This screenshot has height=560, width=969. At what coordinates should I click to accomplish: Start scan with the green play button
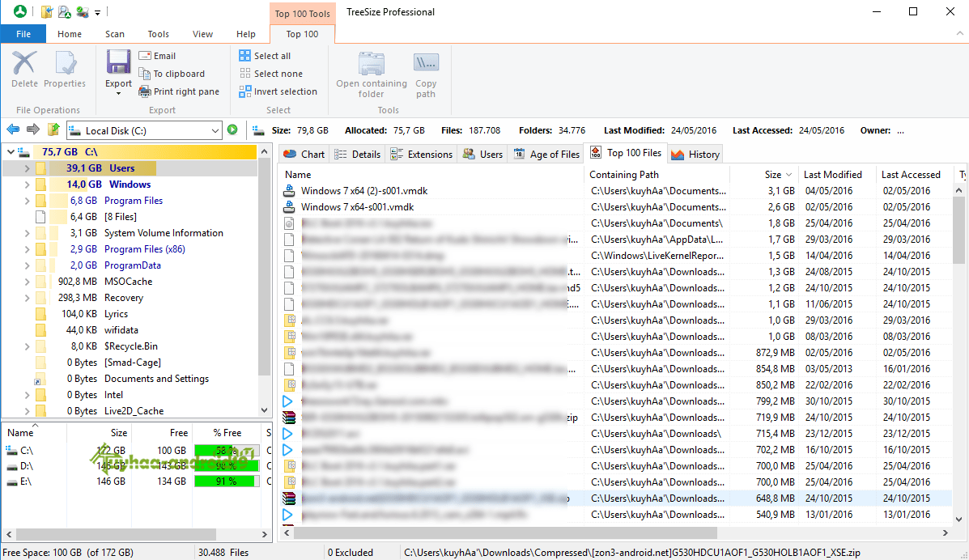click(x=232, y=129)
